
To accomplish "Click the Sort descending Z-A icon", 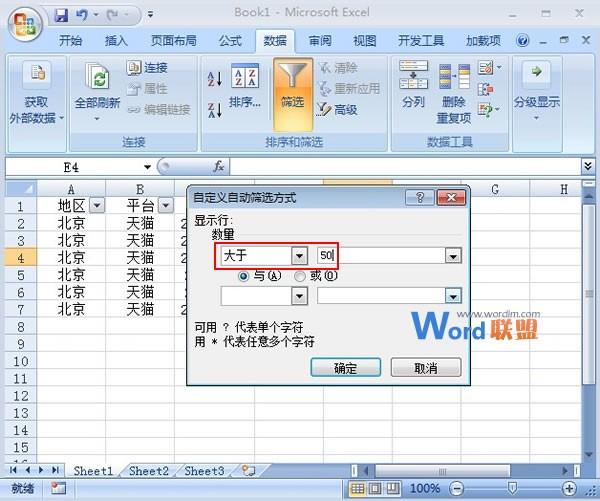I will pyautogui.click(x=213, y=110).
